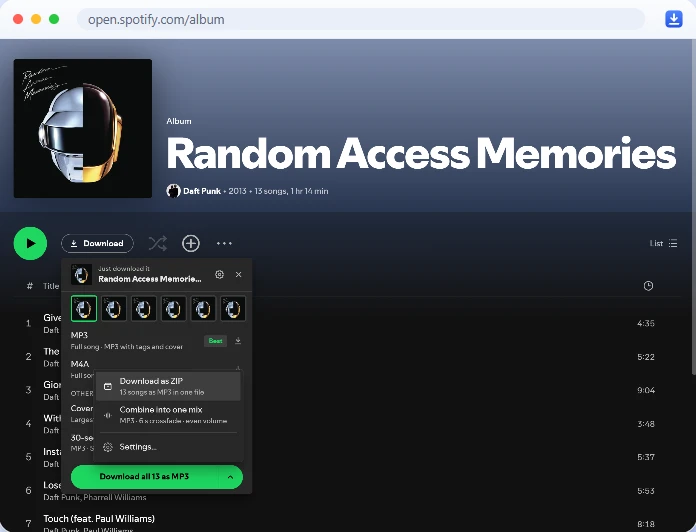
Task: Click the 5:53 duration of track 6
Action: click(645, 491)
